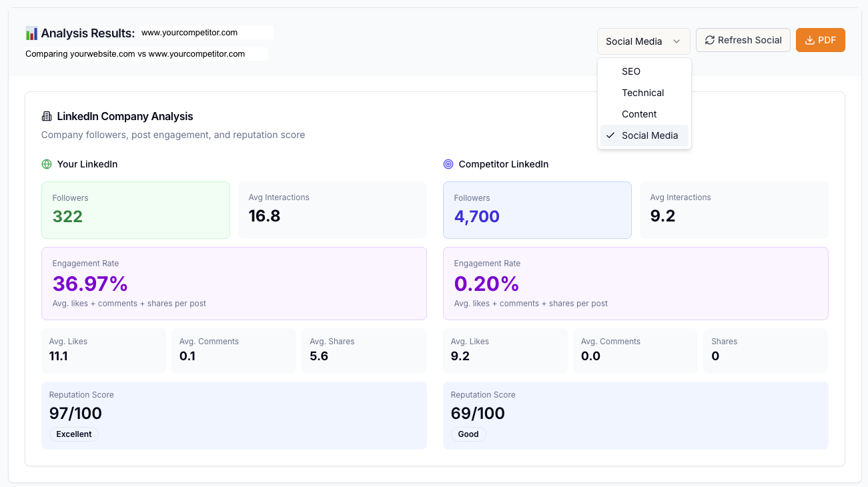Screen dimensions: 868x487
Task: Export the report with PDF button
Action: (x=820, y=40)
